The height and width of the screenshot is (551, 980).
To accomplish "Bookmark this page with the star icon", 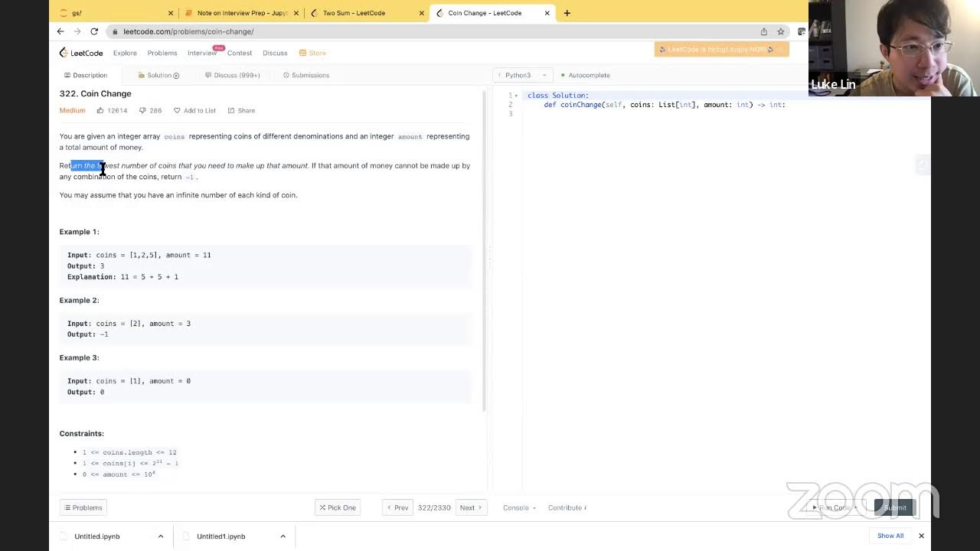I will click(x=781, y=31).
